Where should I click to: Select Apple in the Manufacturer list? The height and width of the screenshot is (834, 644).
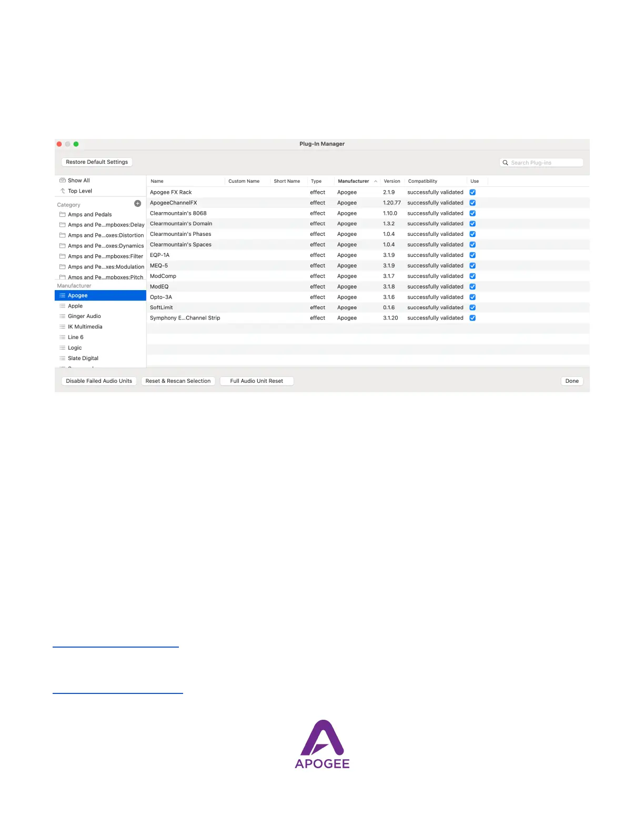[75, 306]
